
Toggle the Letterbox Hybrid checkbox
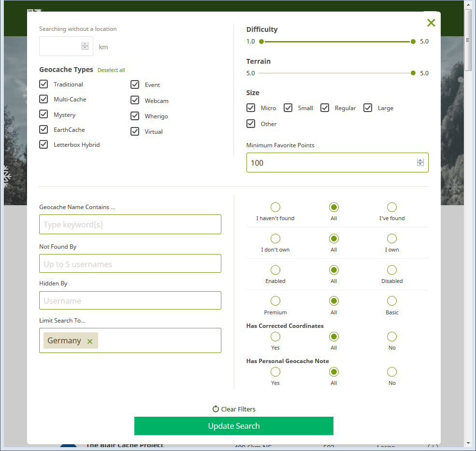[x=43, y=144]
